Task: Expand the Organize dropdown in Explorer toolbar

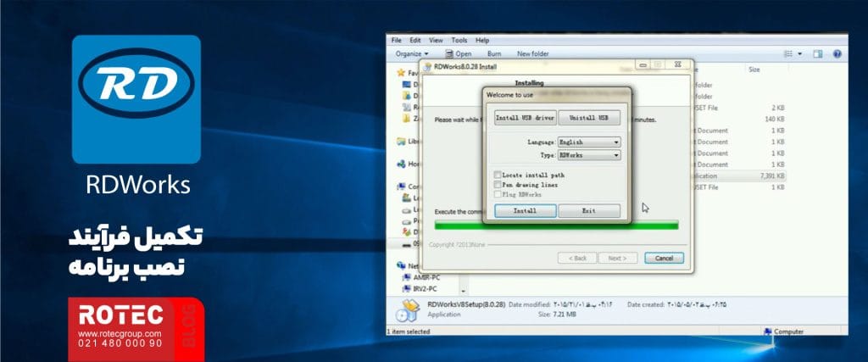Action: pos(412,53)
